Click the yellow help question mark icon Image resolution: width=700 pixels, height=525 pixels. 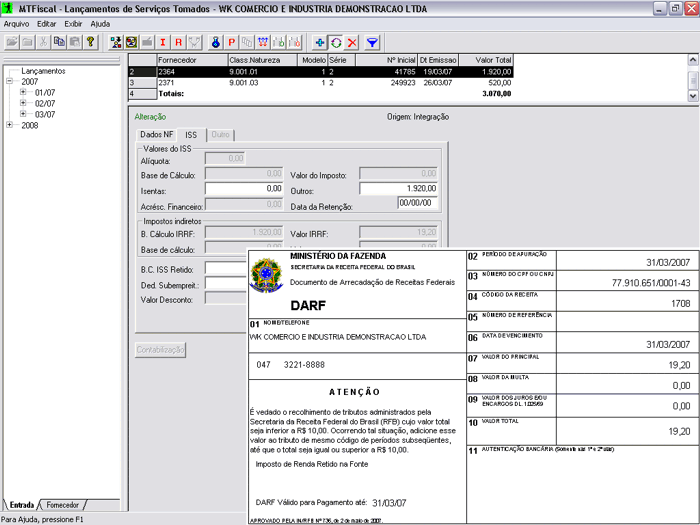click(x=90, y=43)
